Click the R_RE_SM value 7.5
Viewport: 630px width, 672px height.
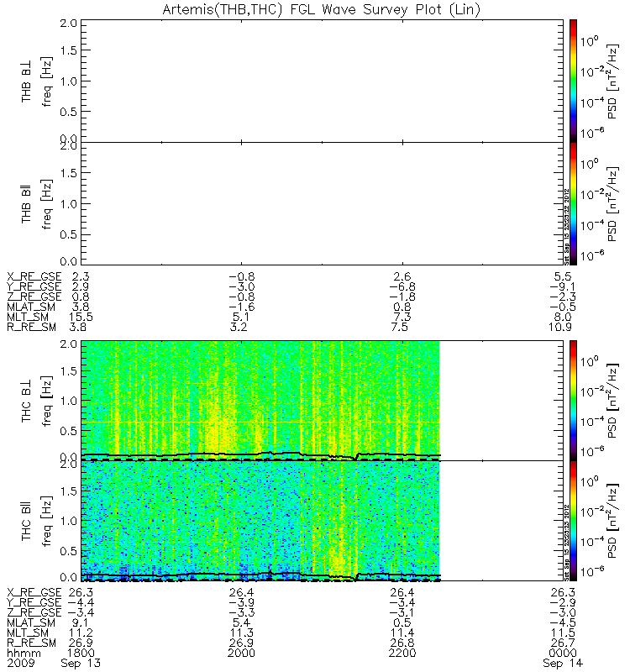(x=400, y=327)
